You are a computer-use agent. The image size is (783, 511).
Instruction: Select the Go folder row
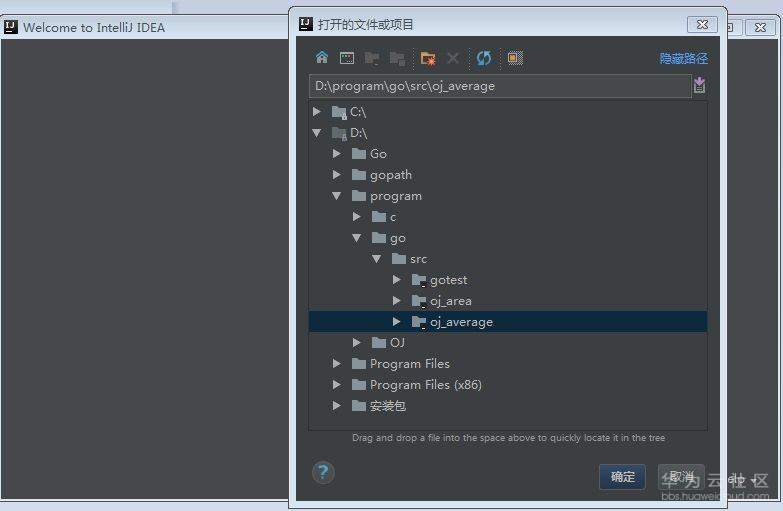tap(508, 154)
